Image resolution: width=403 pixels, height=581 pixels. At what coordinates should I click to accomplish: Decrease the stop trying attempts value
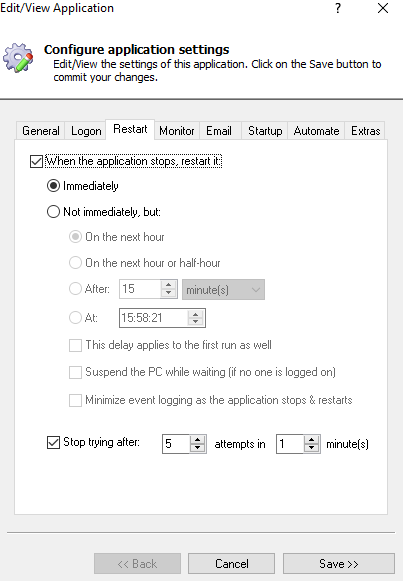[x=197, y=448]
